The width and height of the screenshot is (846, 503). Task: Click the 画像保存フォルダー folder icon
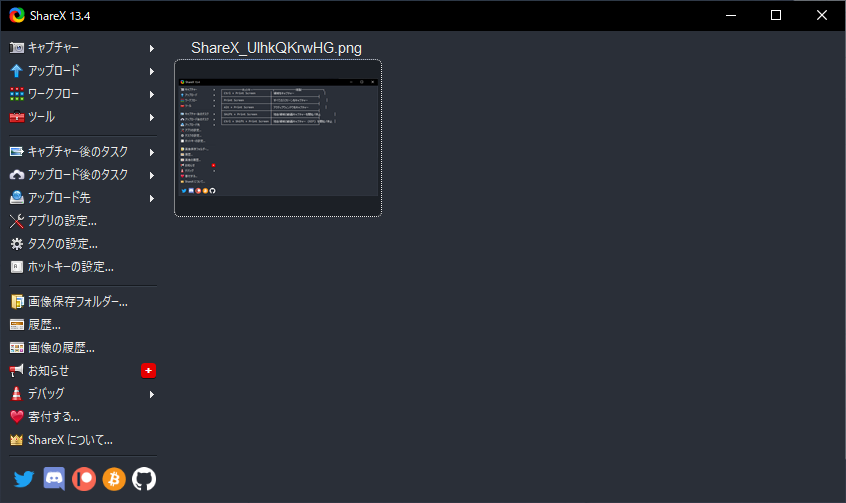point(17,302)
